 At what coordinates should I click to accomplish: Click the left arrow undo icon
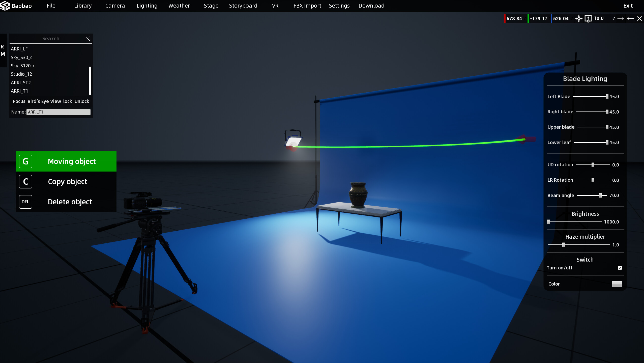click(630, 18)
